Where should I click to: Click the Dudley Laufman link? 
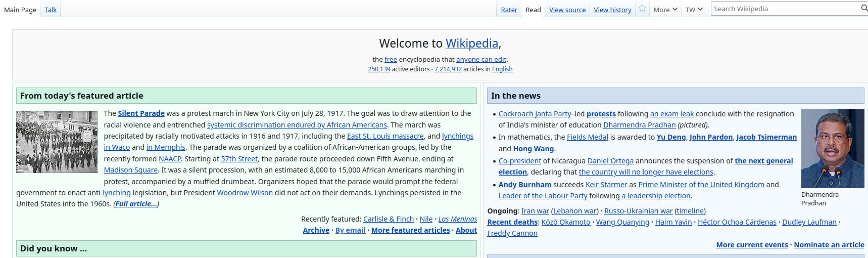[809, 222]
